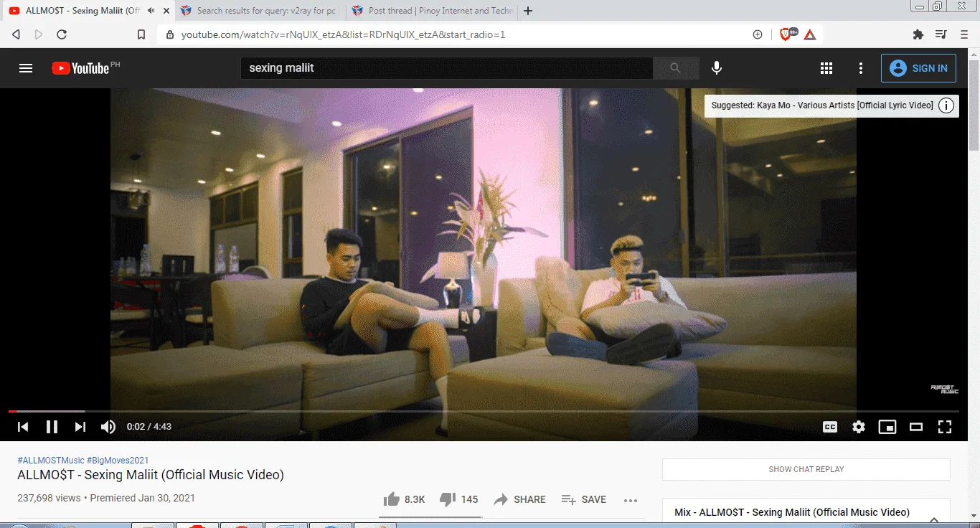This screenshot has height=528, width=980.
Task: Share the video
Action: tap(520, 499)
